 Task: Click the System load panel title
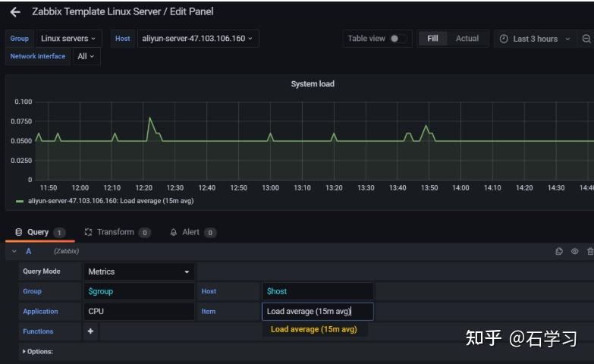point(313,84)
